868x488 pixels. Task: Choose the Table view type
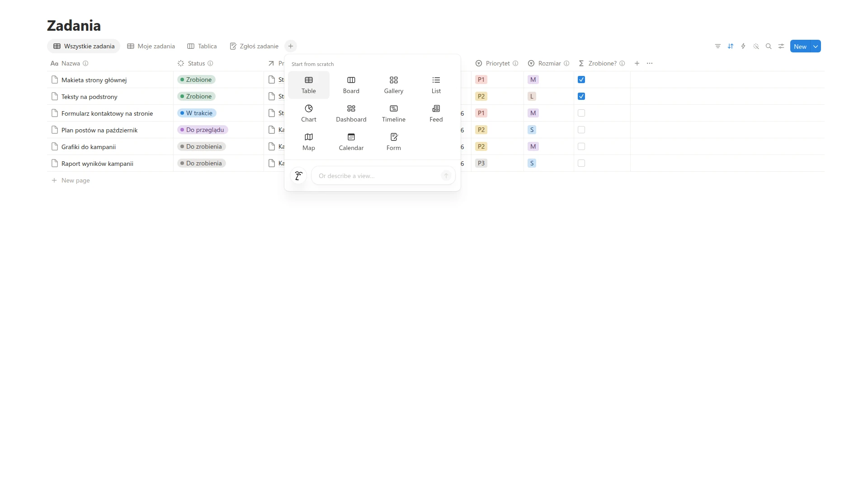(x=309, y=85)
